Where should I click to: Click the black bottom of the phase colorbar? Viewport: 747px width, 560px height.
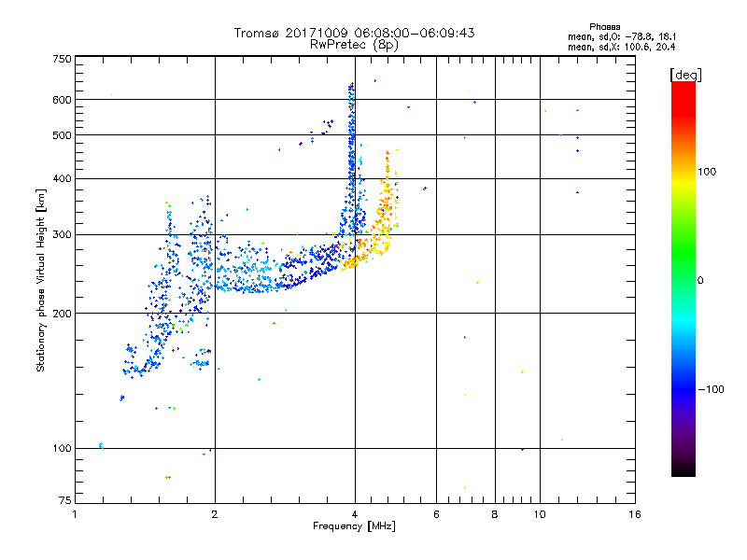684,469
